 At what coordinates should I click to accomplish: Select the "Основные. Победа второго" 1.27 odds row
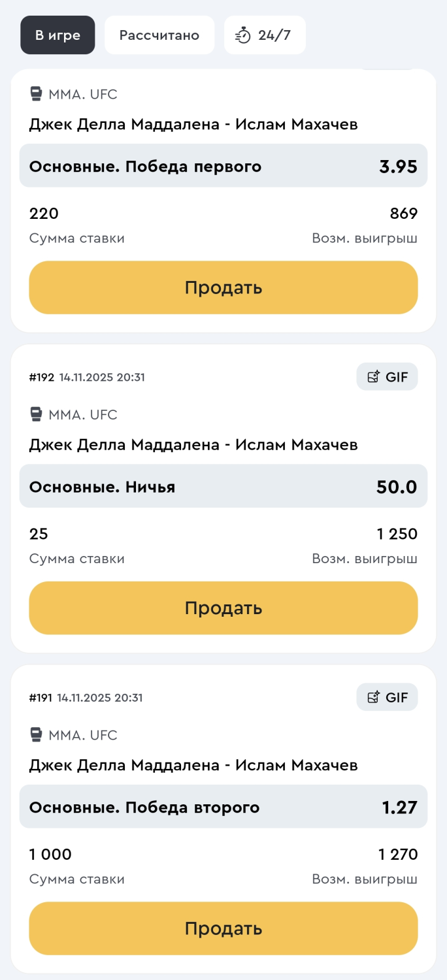(223, 807)
